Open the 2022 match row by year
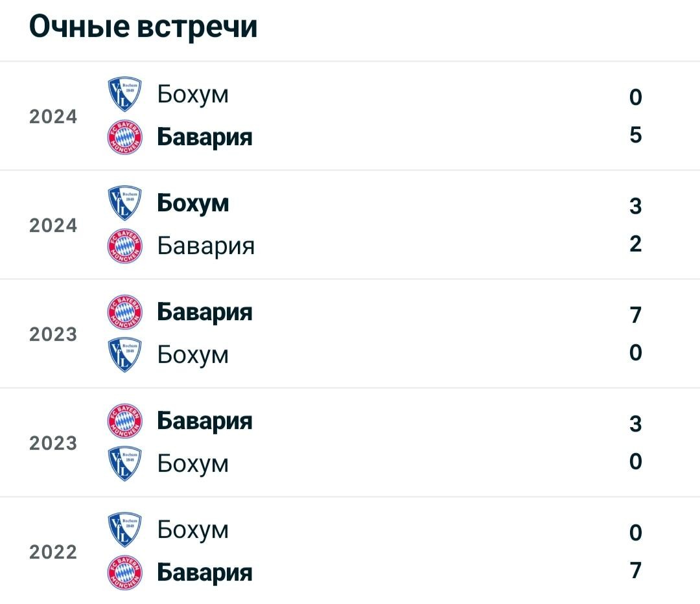 [x=53, y=552]
